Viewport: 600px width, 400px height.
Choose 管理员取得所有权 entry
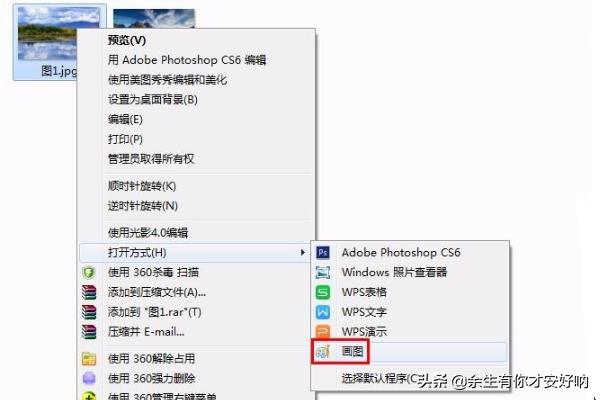(151, 159)
